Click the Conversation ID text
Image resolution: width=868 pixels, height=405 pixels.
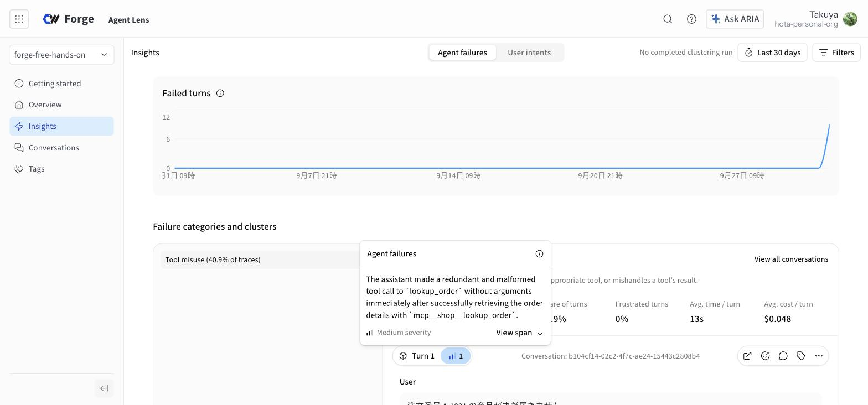[611, 356]
